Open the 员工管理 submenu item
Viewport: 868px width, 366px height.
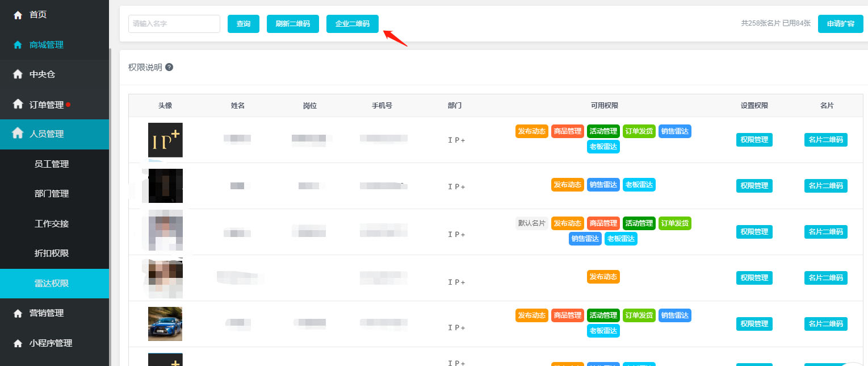click(52, 164)
